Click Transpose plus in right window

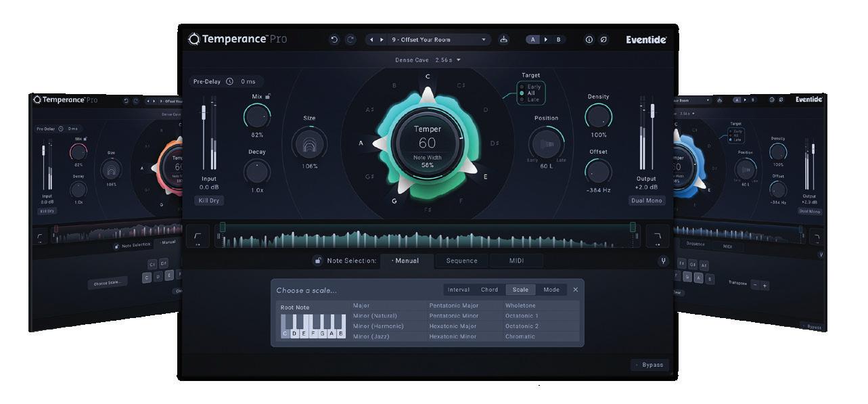(x=765, y=286)
